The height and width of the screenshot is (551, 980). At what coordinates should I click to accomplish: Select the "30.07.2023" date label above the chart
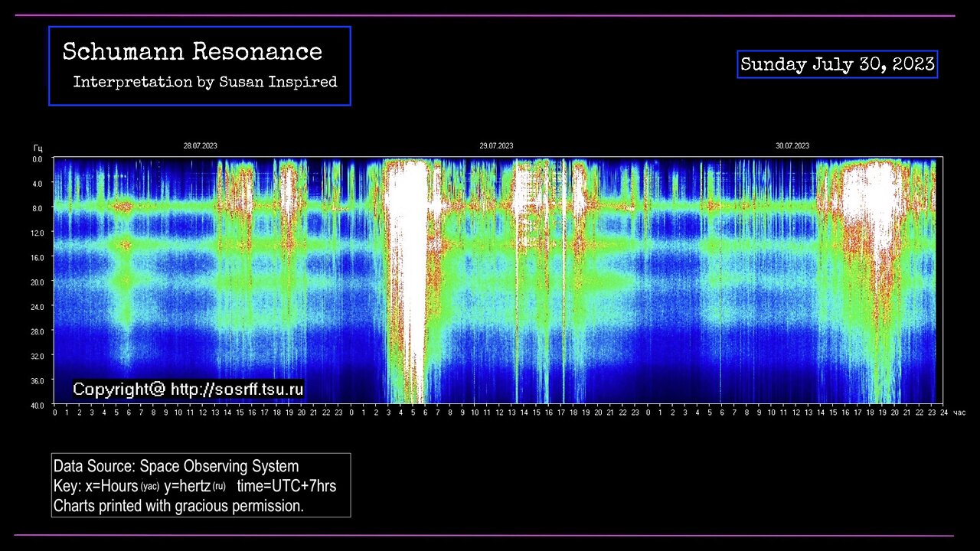[x=792, y=145]
